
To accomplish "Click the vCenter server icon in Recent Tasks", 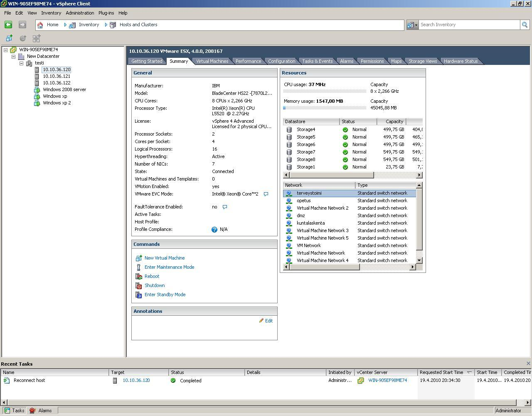I will (361, 381).
